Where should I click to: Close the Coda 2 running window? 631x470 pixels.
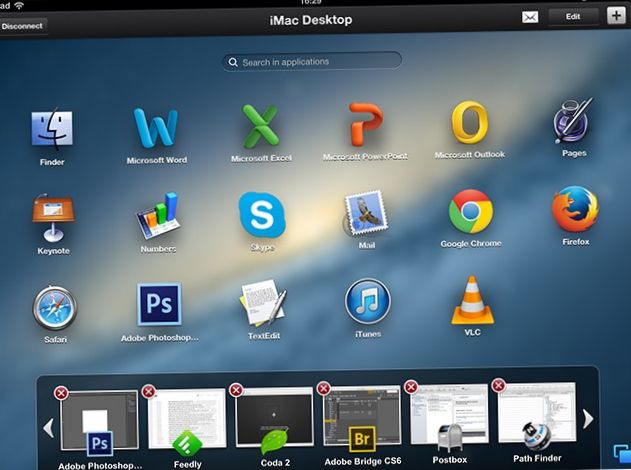[x=236, y=390]
